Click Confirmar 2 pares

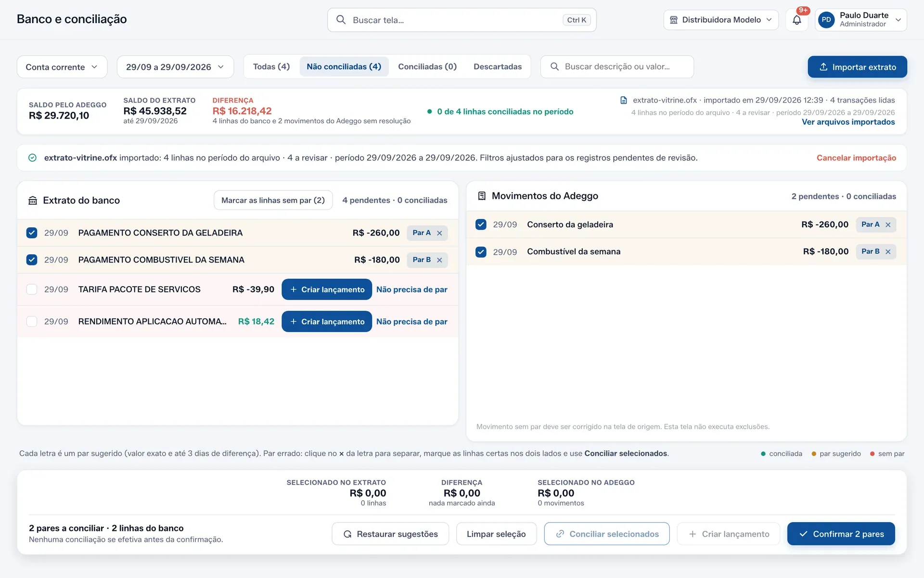841,534
